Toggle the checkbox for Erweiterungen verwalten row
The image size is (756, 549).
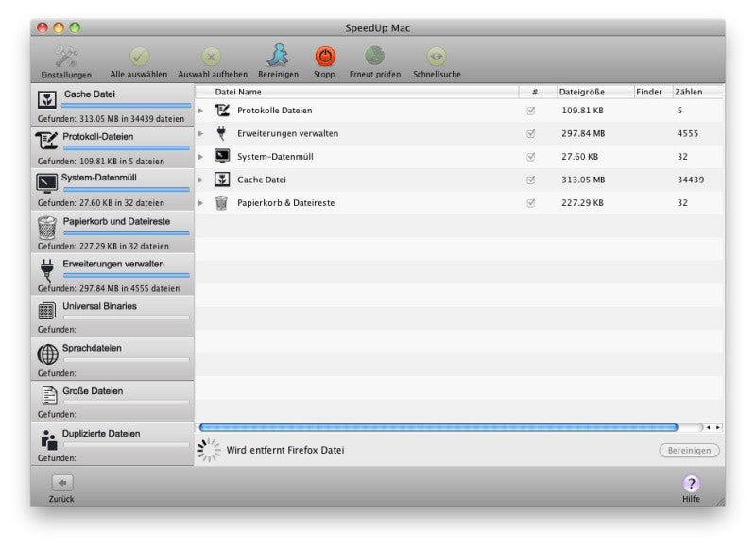coord(531,133)
